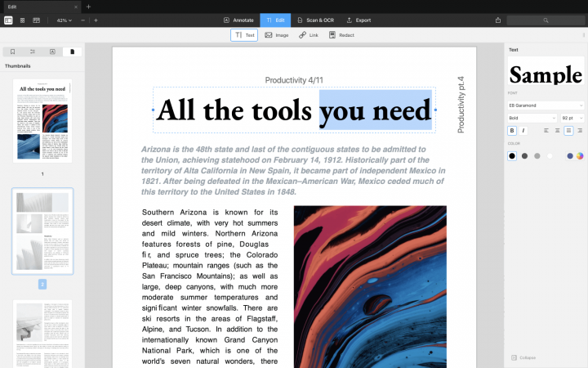
Task: Activate the Redact tool
Action: (341, 35)
